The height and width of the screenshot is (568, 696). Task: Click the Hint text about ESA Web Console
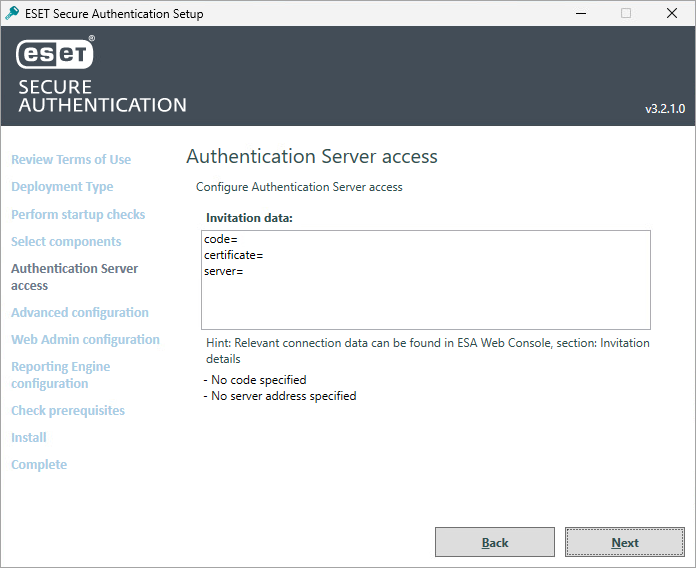427,351
